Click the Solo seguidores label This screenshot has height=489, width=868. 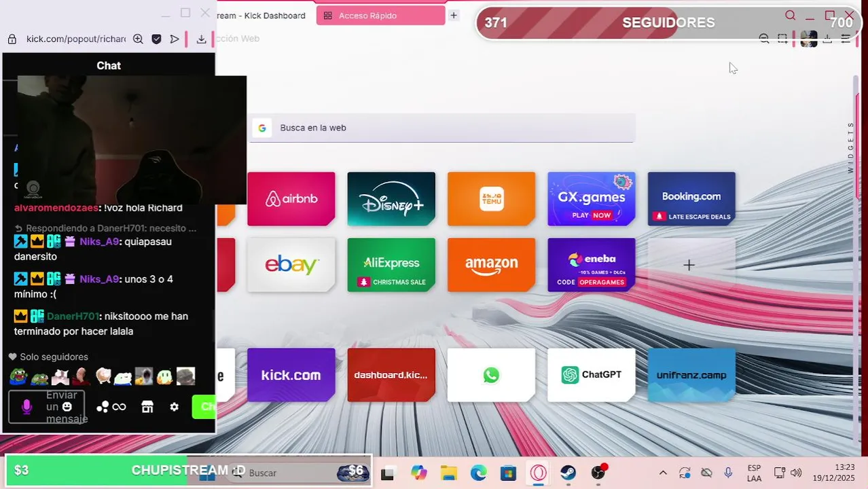54,357
